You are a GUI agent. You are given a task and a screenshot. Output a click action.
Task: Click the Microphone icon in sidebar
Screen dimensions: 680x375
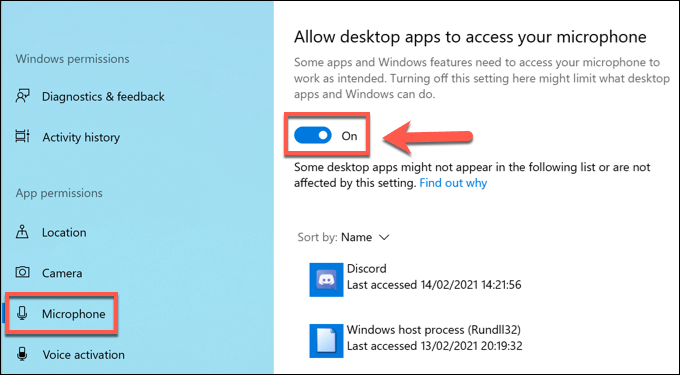click(22, 313)
